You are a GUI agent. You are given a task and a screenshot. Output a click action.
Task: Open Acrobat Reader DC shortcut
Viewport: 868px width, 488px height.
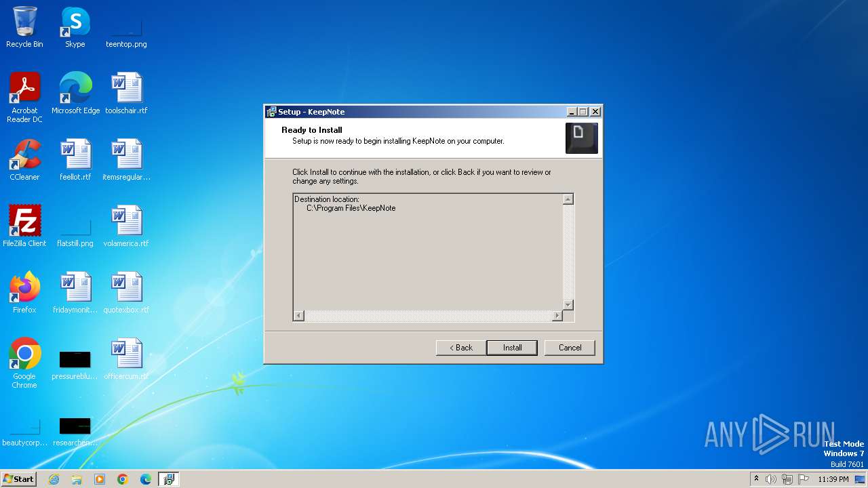[24, 97]
